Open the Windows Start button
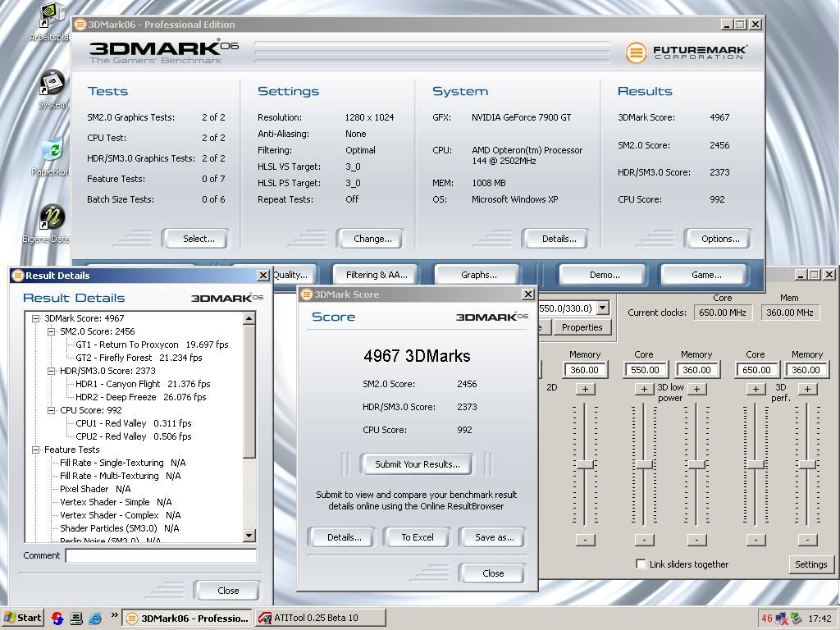The height and width of the screenshot is (630, 840). 22,618
